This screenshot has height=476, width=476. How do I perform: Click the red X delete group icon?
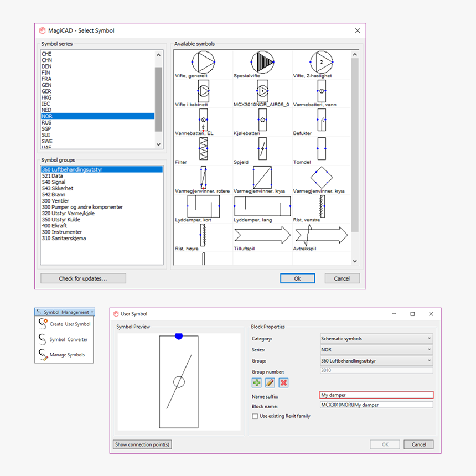[283, 383]
